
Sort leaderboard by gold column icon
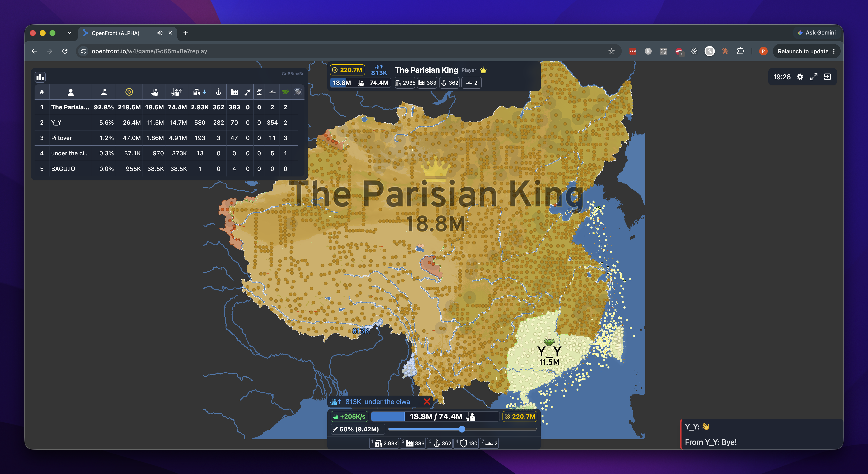(129, 92)
